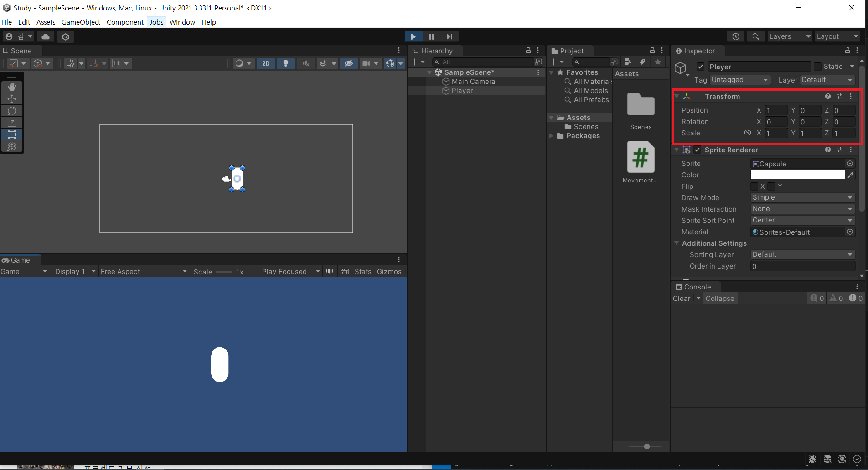Viewport: 868px width, 470px height.
Task: Open the GameObject menu
Action: point(81,22)
